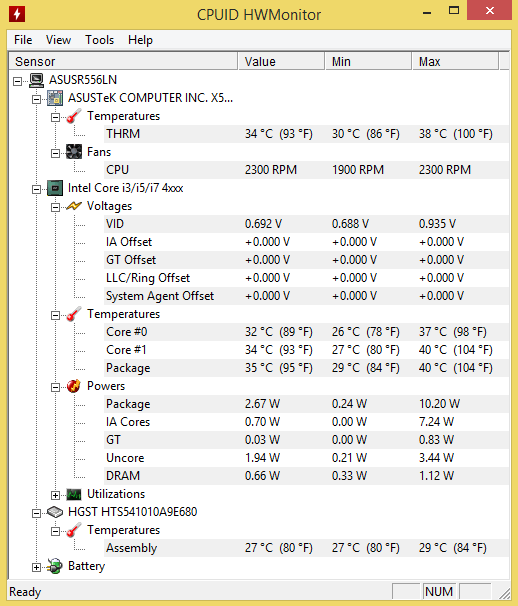Click the Max column header
The height and width of the screenshot is (606, 518).
[455, 61]
